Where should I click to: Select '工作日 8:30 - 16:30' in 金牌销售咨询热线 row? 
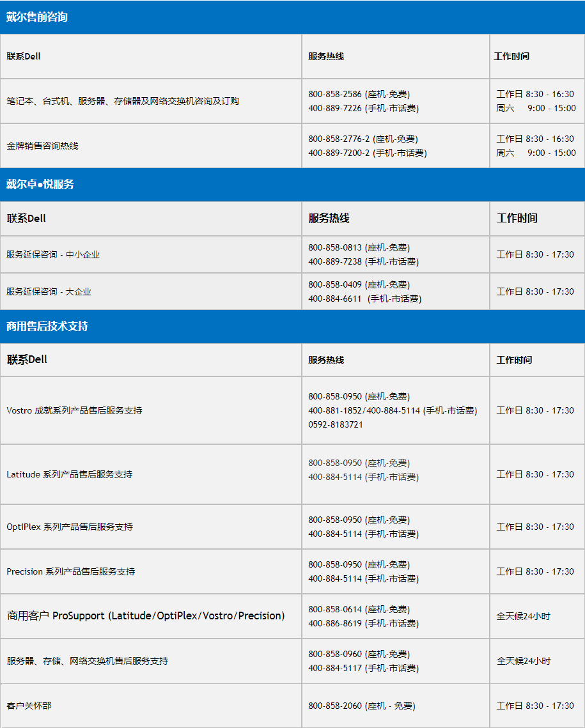pyautogui.click(x=535, y=139)
